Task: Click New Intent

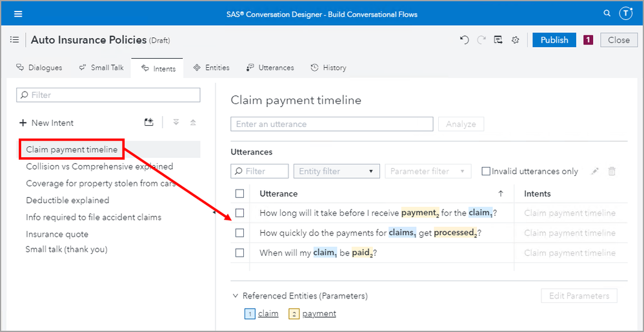Action: click(47, 122)
